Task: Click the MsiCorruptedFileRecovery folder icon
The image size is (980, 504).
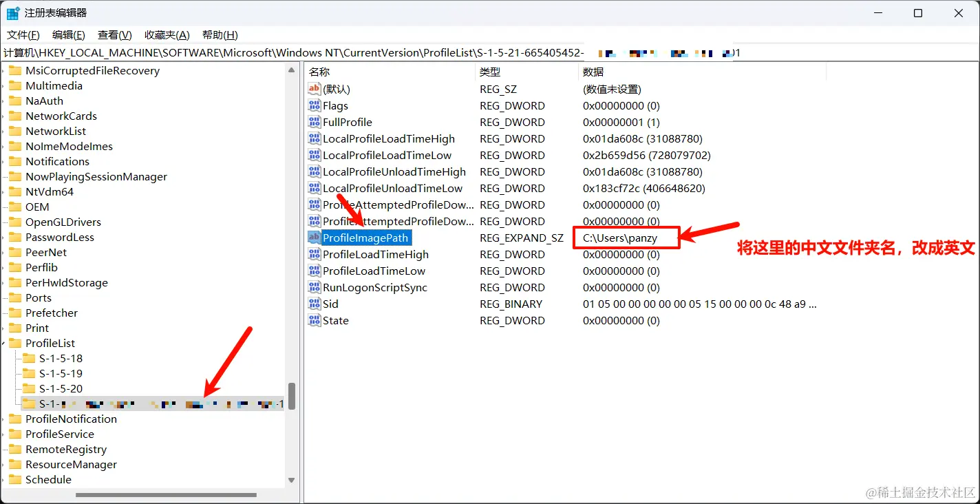Action: point(15,70)
